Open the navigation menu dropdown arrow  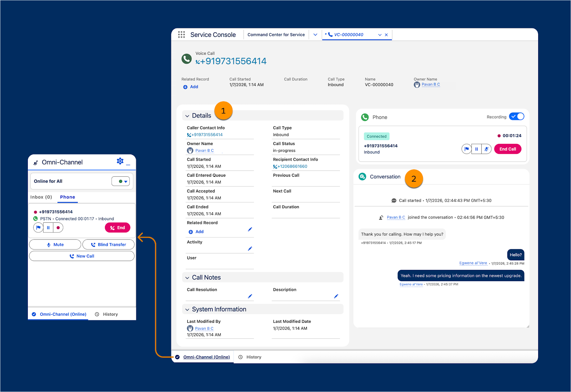[x=315, y=35]
